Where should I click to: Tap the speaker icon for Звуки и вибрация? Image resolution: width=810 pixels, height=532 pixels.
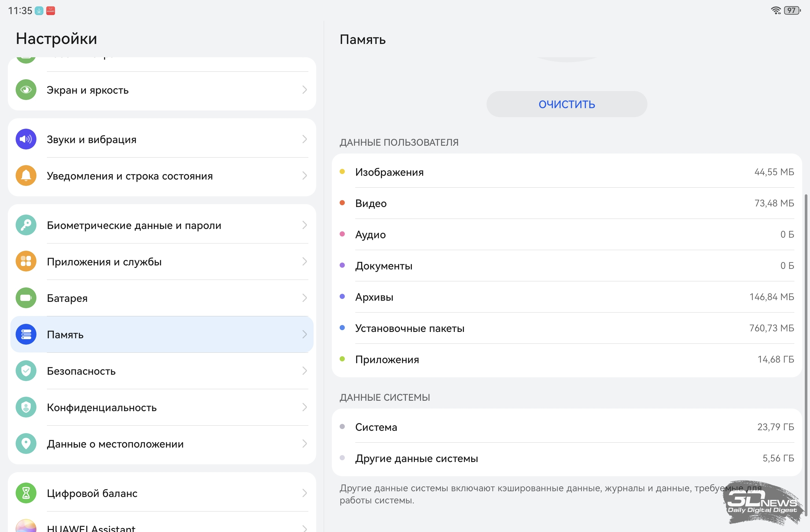[26, 139]
